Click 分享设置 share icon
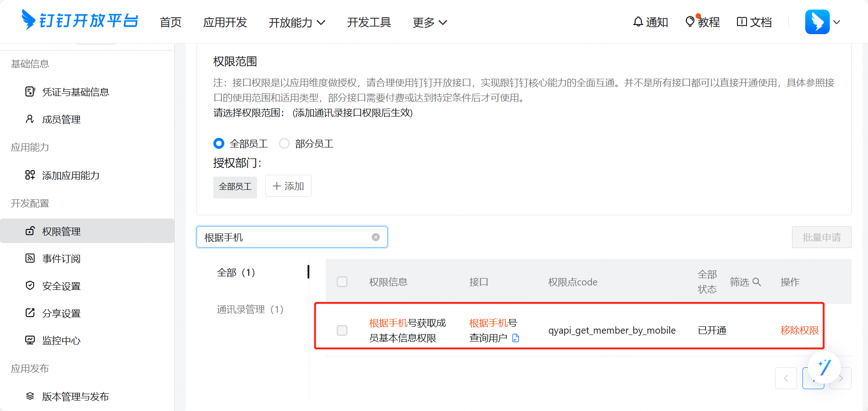 tap(30, 313)
